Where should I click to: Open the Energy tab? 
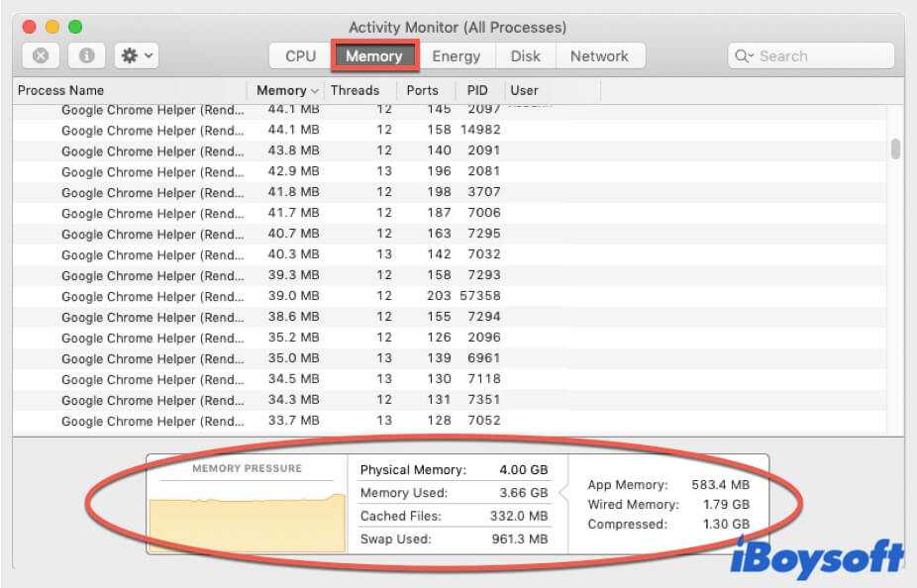456,56
